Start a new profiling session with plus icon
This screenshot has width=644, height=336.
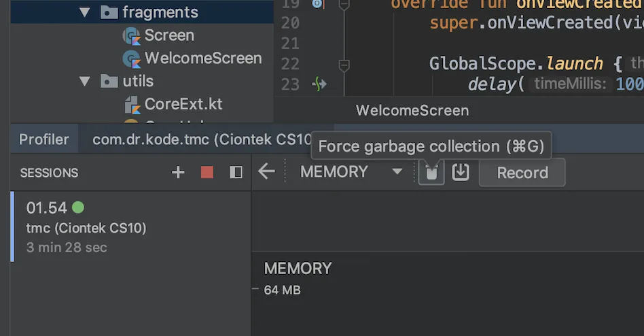coord(178,172)
